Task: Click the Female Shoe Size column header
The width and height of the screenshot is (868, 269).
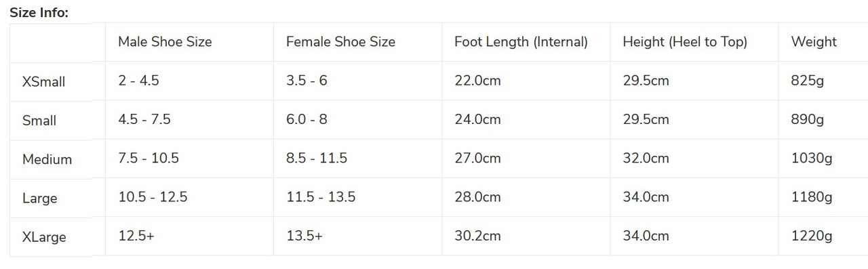Action: [340, 42]
